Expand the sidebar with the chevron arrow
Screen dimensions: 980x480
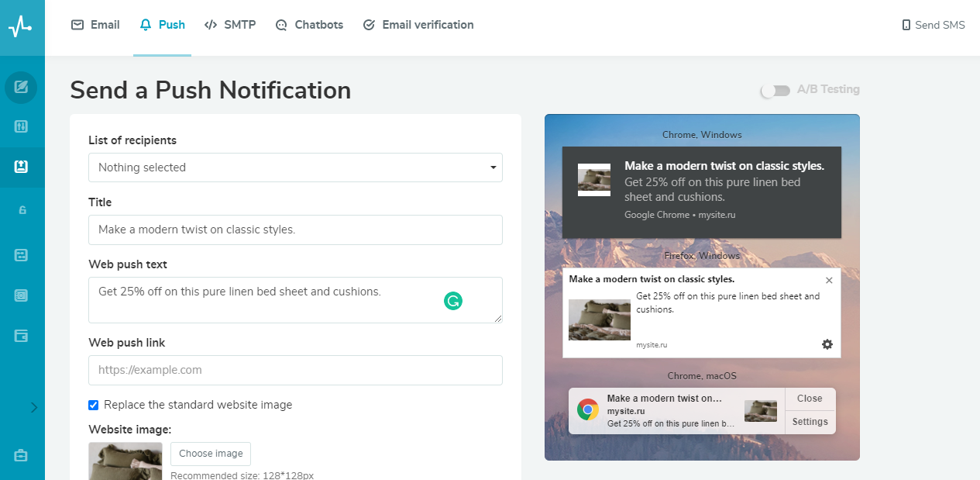(x=33, y=407)
